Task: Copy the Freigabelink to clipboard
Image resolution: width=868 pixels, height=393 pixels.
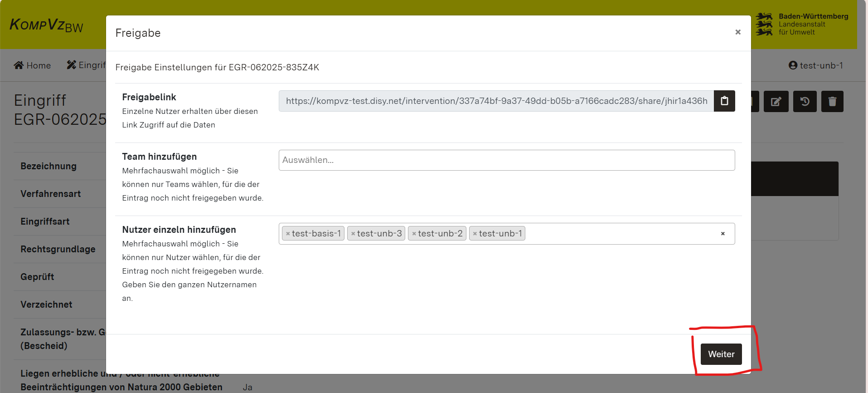Action: coord(724,101)
